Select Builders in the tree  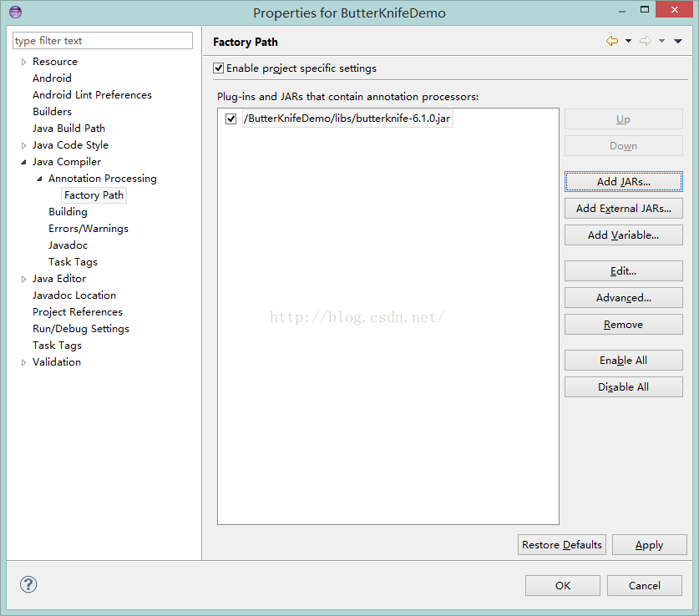[x=52, y=111]
